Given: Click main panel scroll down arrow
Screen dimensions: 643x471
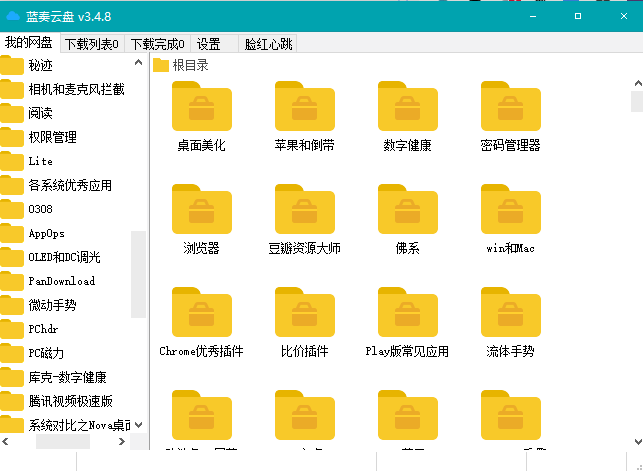Looking at the screenshot, I should pos(638,441).
